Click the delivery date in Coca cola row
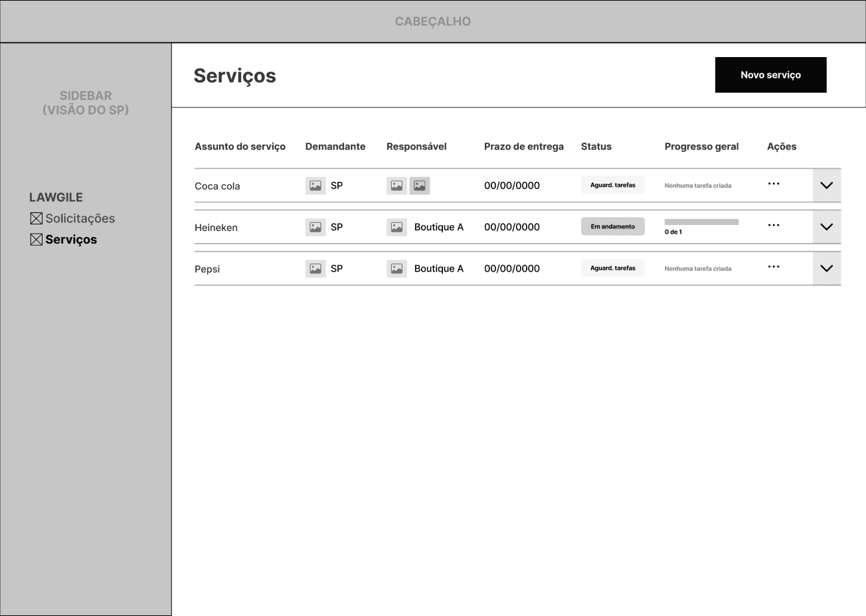The width and height of the screenshot is (866, 616). pos(512,186)
